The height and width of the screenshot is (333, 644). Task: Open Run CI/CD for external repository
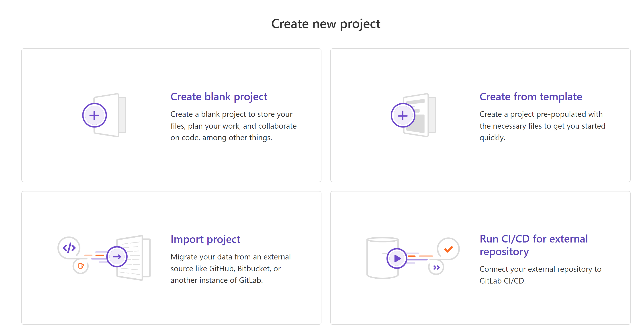(x=534, y=245)
